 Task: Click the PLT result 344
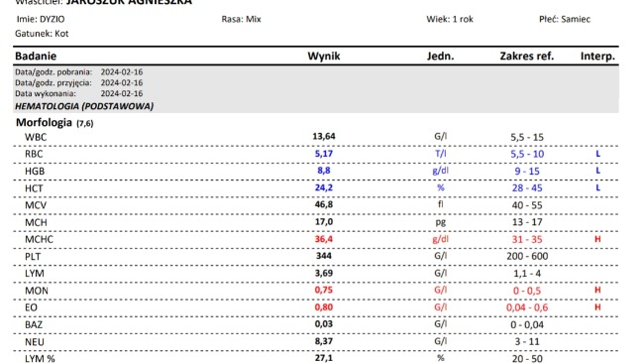[x=324, y=256]
